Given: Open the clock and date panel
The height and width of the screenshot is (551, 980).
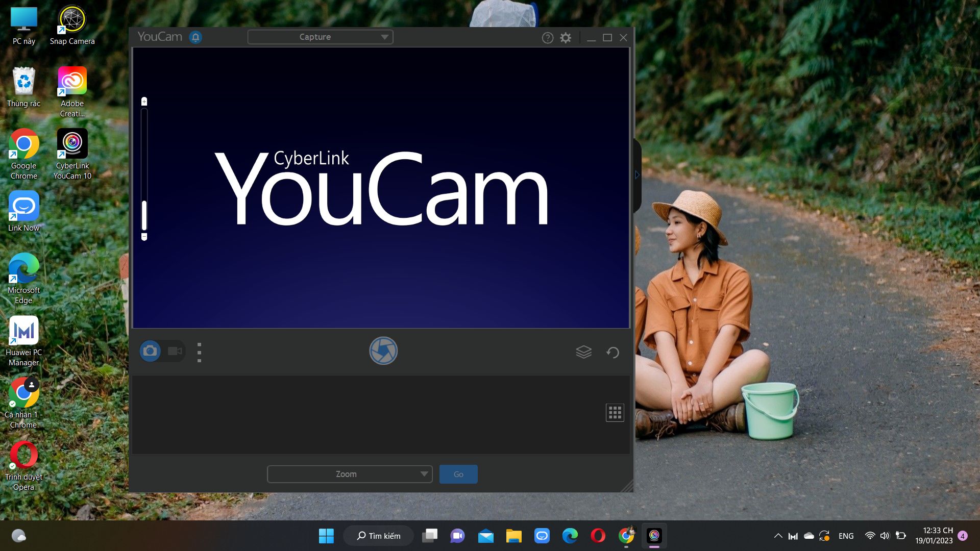Looking at the screenshot, I should point(934,536).
